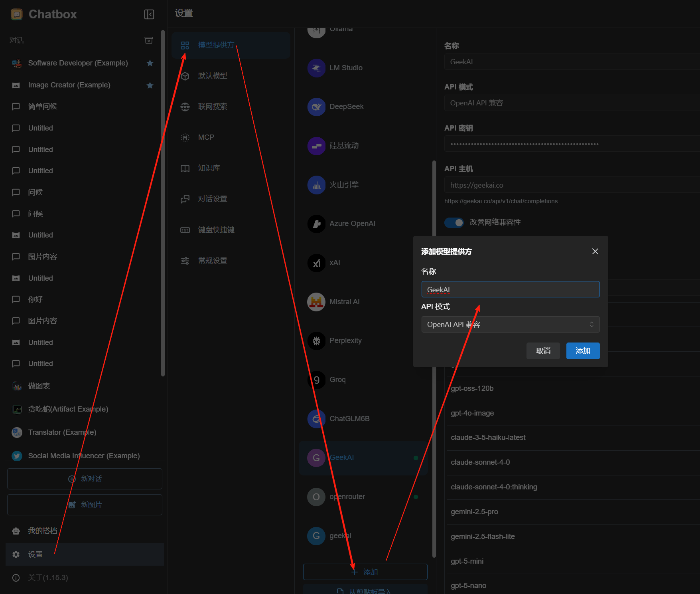Click star on Image Creator (Example)
Image resolution: width=700 pixels, height=594 pixels.
[150, 85]
